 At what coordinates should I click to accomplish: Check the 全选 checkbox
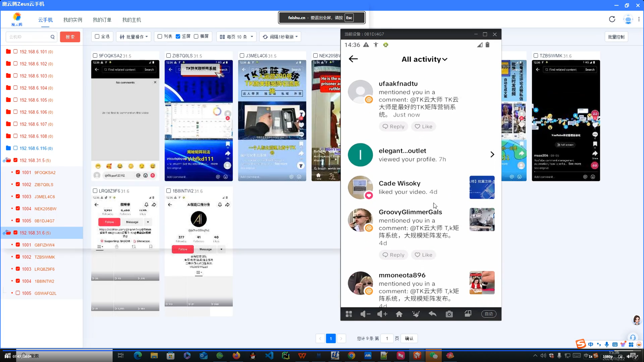pos(97,36)
